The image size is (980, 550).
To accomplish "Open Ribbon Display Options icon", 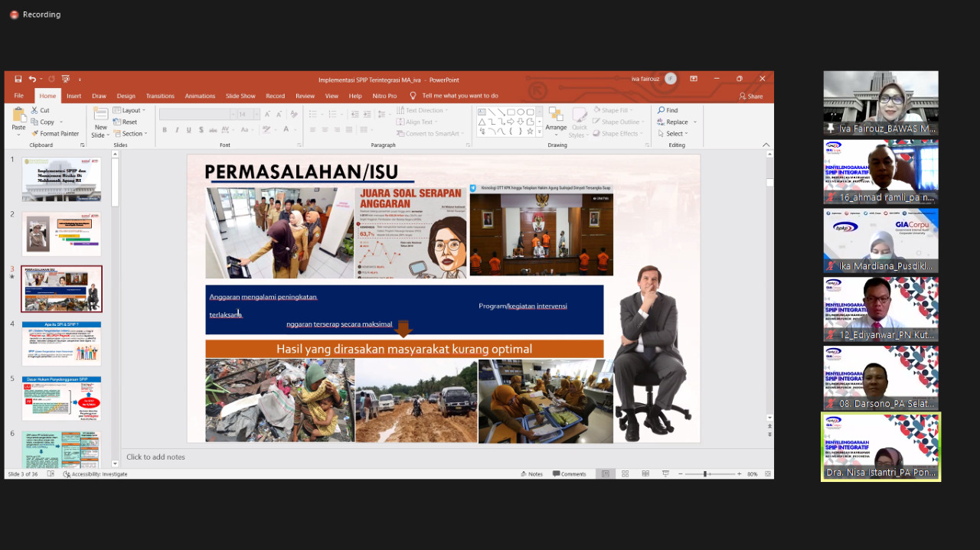I will (694, 79).
